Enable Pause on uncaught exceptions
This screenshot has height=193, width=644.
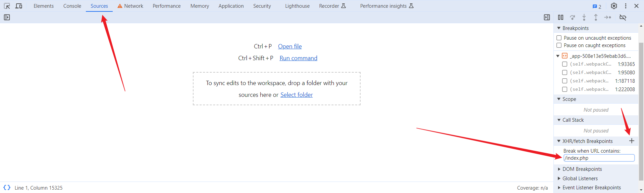(559, 38)
